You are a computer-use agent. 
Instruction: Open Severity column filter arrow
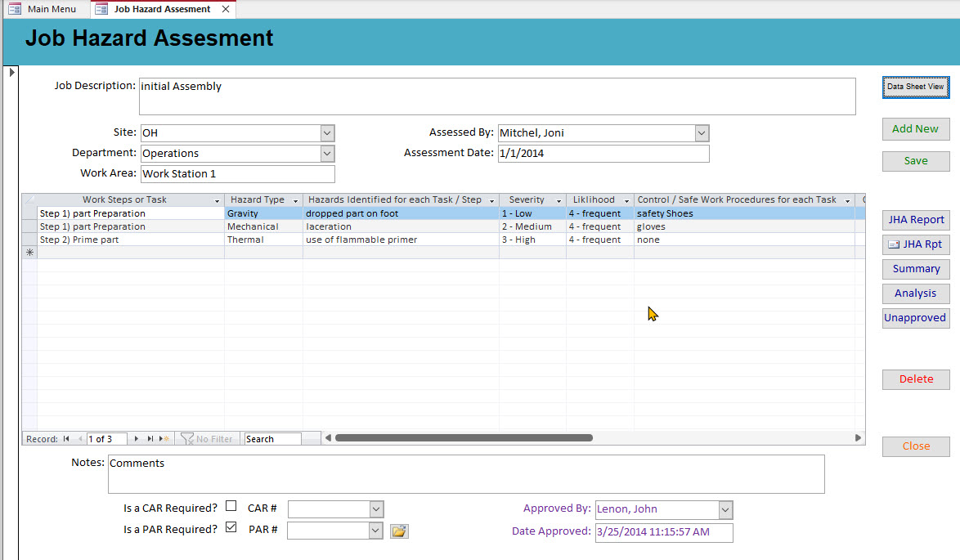(559, 200)
